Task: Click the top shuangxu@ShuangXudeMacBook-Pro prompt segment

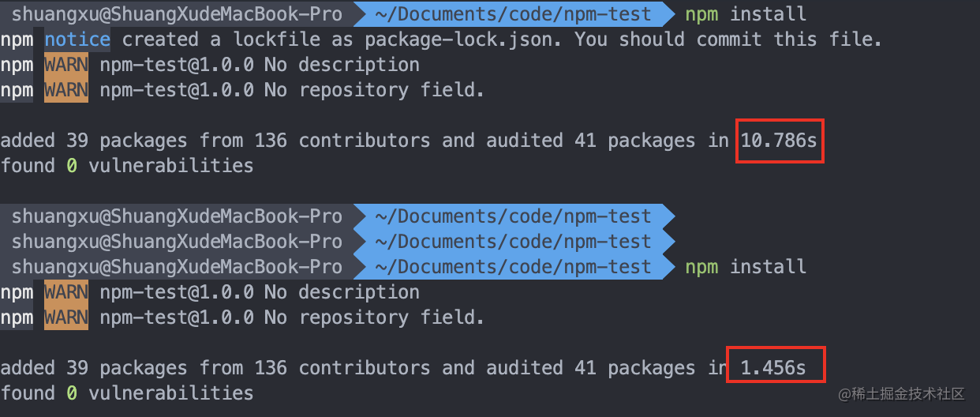Action: coord(177,14)
